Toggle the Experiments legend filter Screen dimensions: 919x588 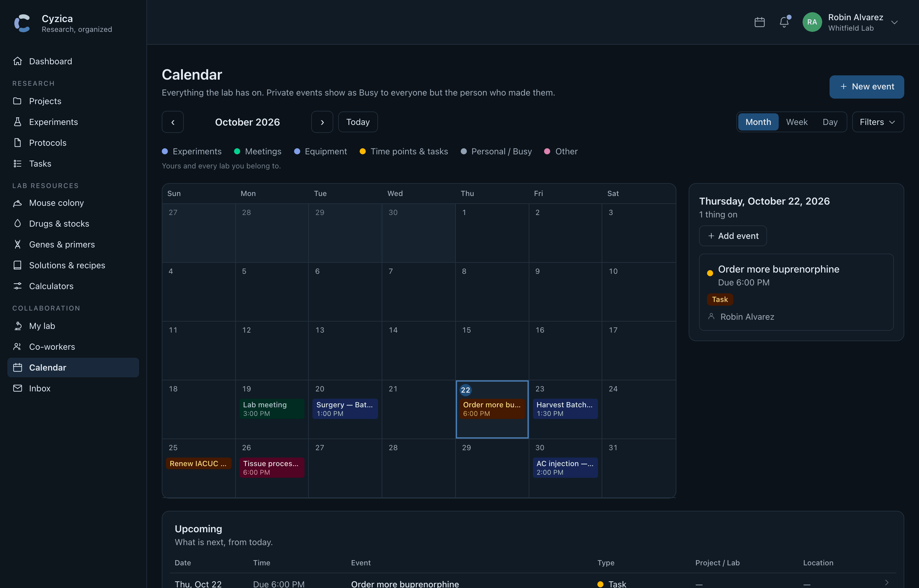click(x=192, y=151)
